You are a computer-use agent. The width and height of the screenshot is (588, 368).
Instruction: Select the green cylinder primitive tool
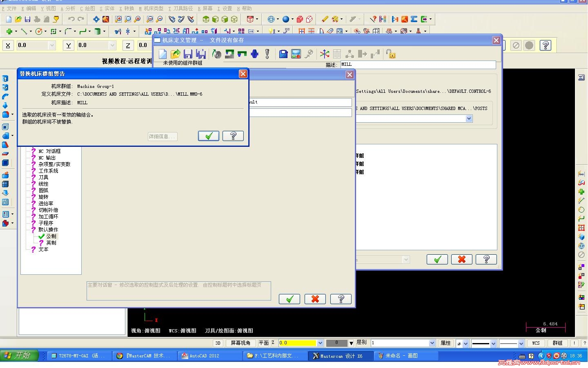[x=98, y=31]
